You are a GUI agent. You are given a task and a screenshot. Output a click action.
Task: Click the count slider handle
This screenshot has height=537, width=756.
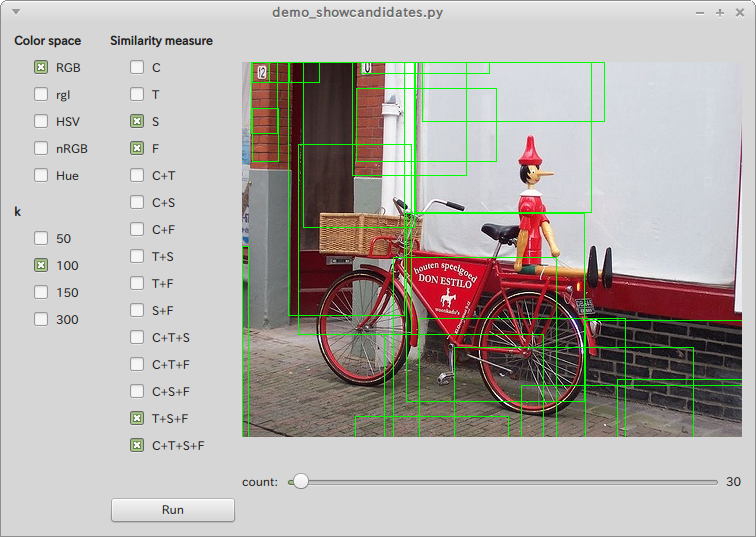[301, 482]
